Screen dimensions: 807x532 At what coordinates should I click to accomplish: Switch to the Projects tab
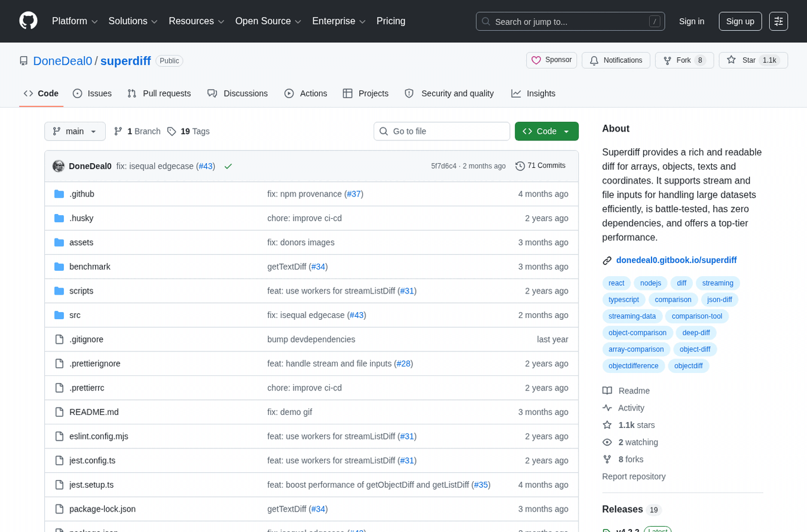tap(365, 93)
